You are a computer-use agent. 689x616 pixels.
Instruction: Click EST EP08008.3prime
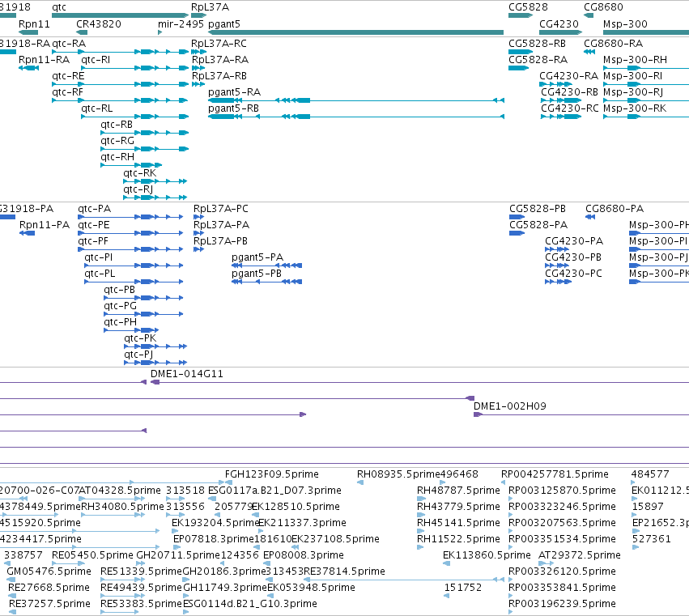(303, 555)
